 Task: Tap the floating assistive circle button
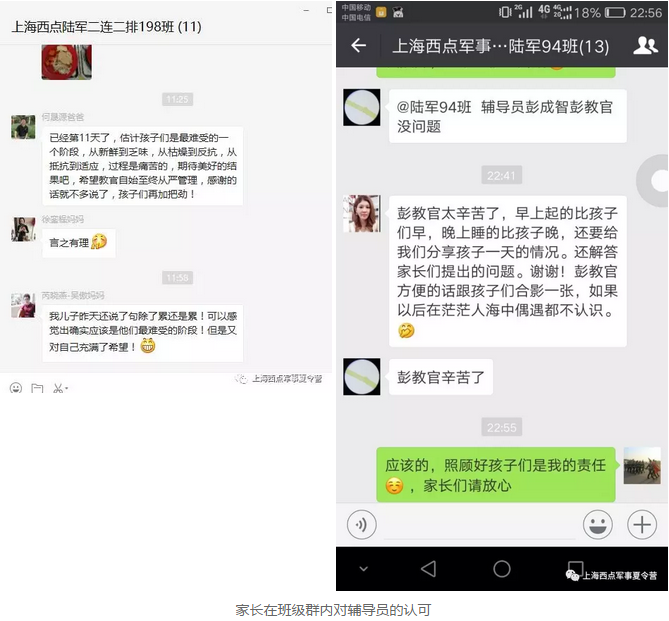pos(655,181)
